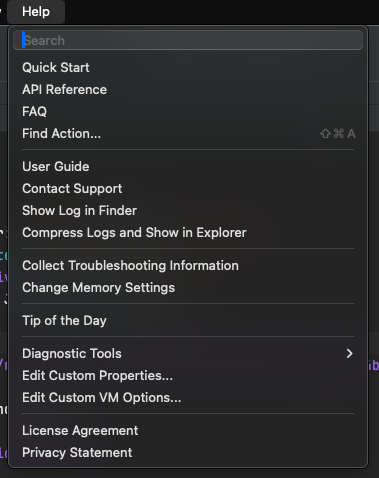
Task: Select Edit Custom VM Options…
Action: coord(188,398)
